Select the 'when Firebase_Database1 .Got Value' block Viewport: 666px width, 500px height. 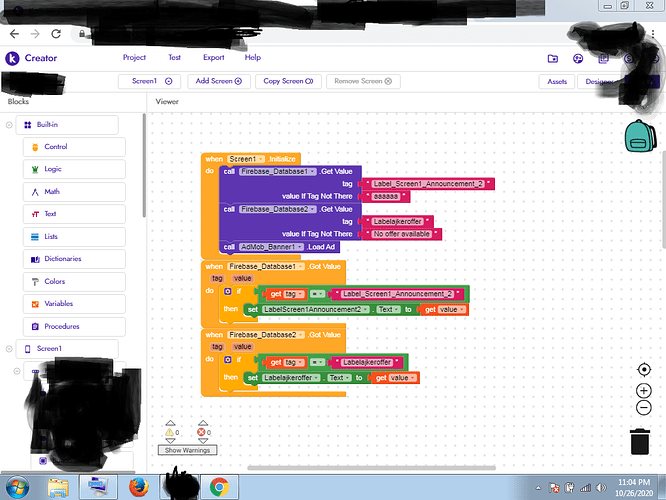click(x=274, y=266)
